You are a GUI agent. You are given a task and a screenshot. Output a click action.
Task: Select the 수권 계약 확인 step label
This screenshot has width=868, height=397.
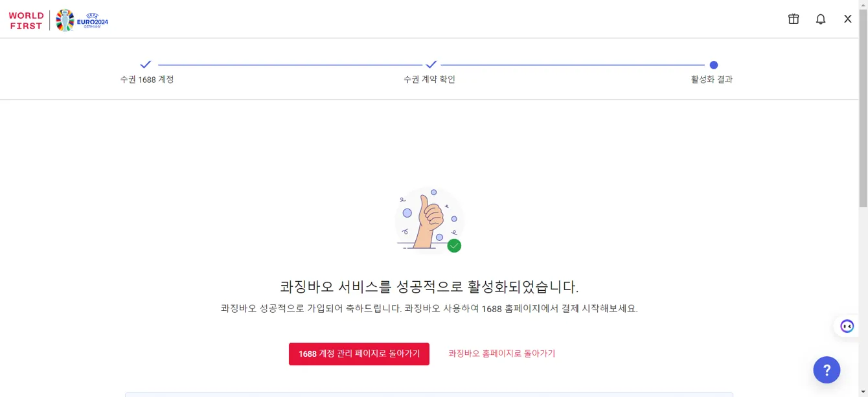pos(429,79)
